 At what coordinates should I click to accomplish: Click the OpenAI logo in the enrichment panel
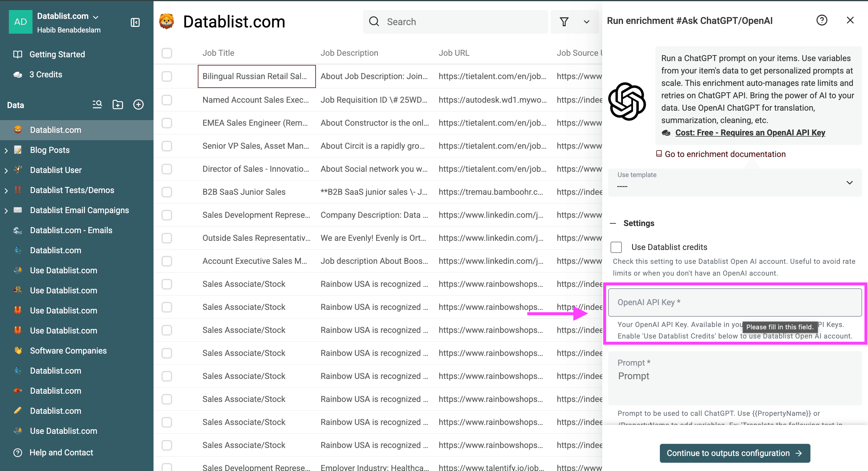[x=627, y=102]
